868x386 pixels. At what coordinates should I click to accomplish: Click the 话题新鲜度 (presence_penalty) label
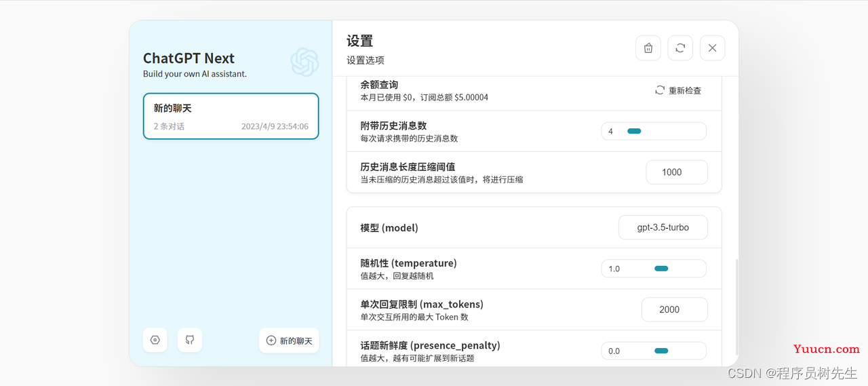pyautogui.click(x=430, y=345)
